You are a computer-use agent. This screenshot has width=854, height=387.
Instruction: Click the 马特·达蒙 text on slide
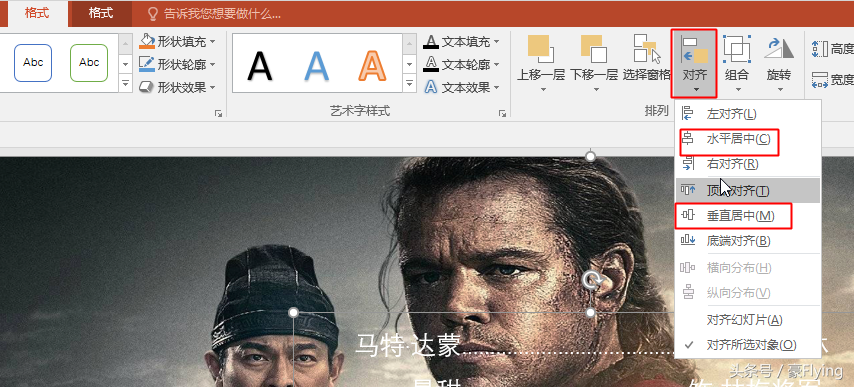(408, 347)
